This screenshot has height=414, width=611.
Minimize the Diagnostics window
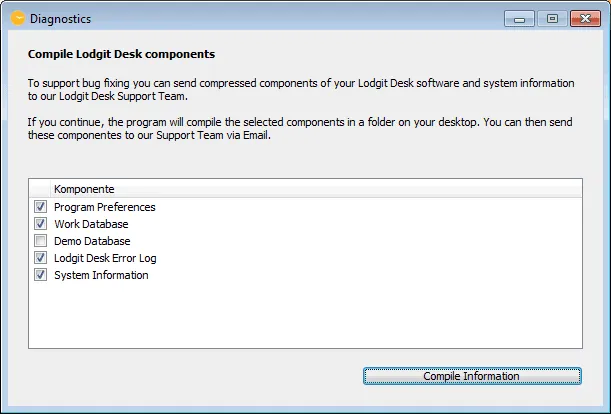519,19
